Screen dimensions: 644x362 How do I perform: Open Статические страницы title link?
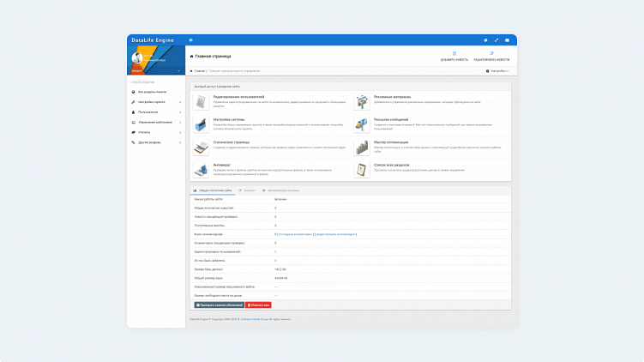(232, 142)
